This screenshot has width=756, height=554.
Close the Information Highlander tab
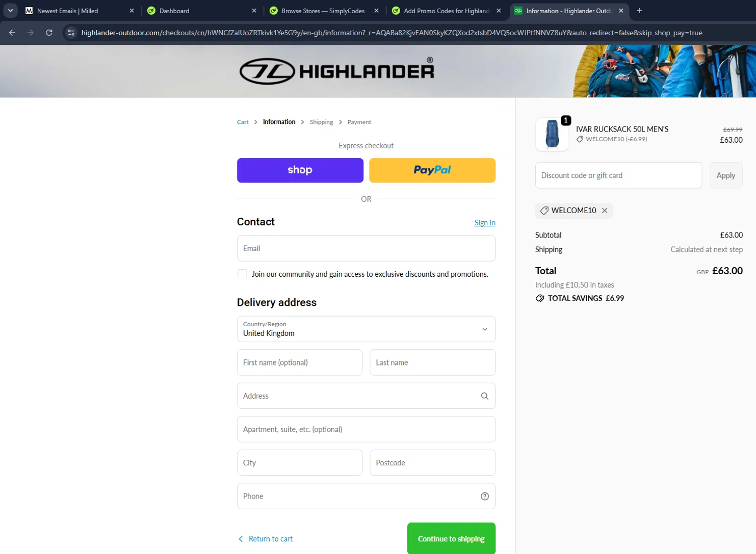[x=621, y=11]
